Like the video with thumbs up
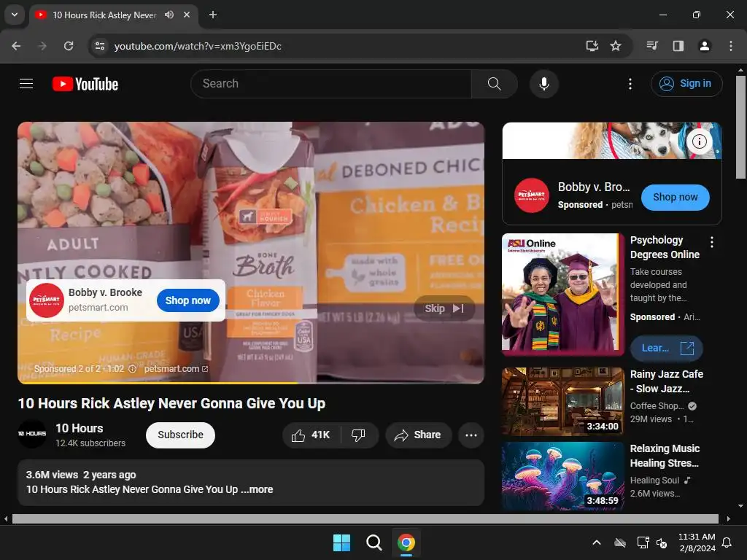Viewport: 747px width, 560px height. point(311,435)
